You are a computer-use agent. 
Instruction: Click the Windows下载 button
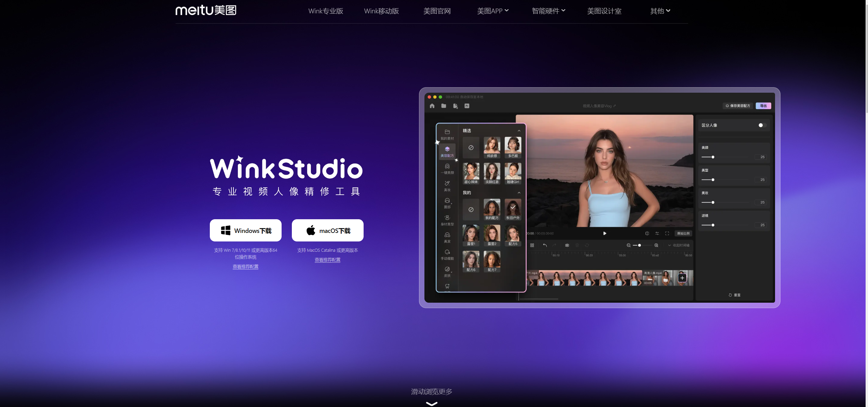coord(246,230)
